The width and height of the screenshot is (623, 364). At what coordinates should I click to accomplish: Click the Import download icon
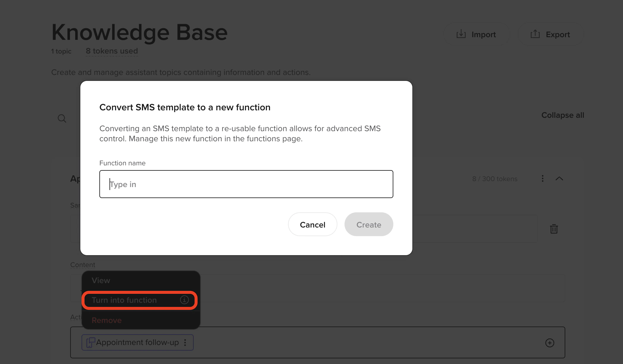tap(461, 34)
